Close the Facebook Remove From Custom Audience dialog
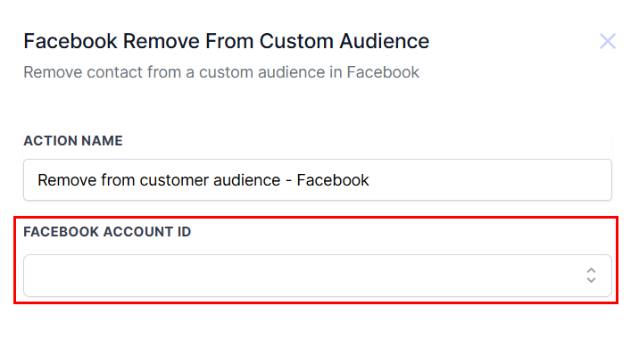Image resolution: width=639 pixels, height=364 pixels. [x=608, y=41]
